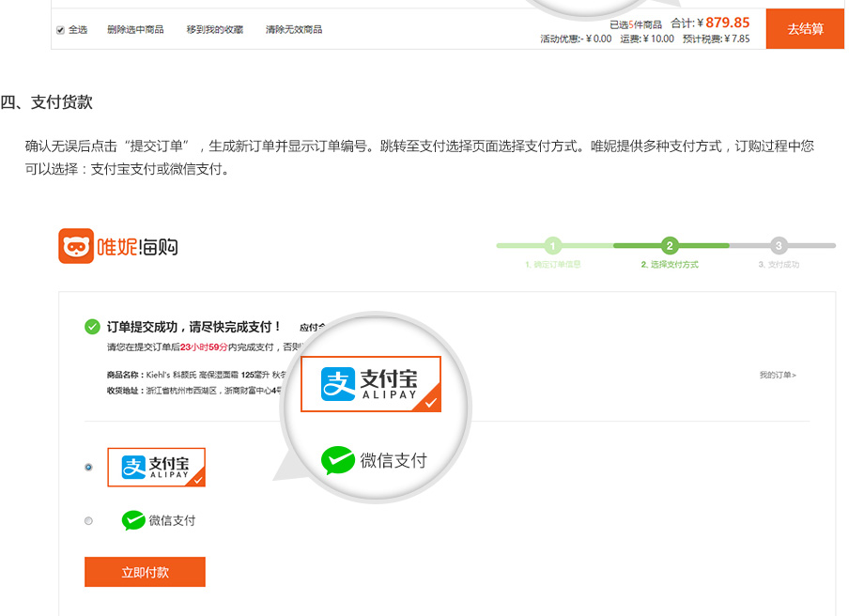This screenshot has height=616, width=864.
Task: Click the 预计税费 ¥7.85 tax text
Action: click(x=717, y=39)
